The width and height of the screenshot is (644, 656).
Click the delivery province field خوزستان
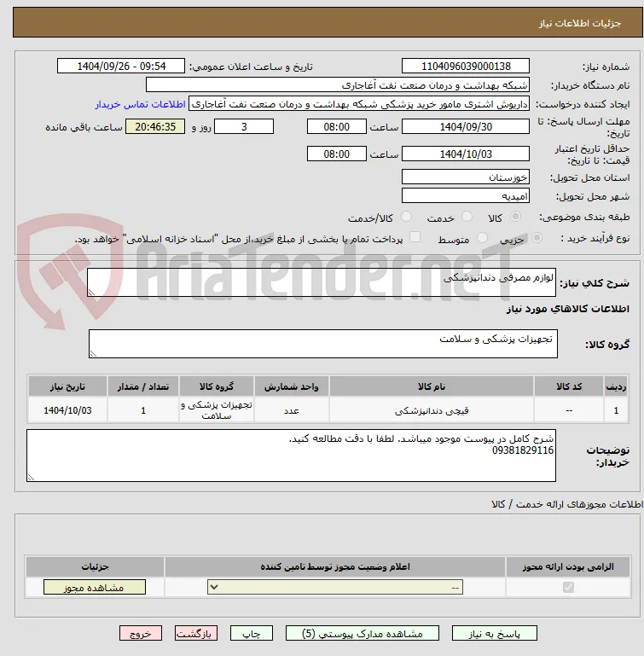(466, 177)
